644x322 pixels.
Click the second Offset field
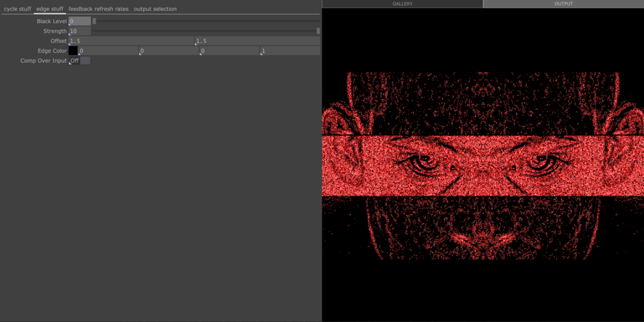pyautogui.click(x=258, y=41)
